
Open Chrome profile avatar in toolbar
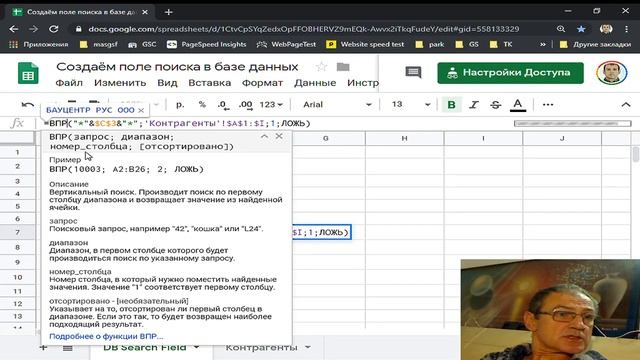606,29
